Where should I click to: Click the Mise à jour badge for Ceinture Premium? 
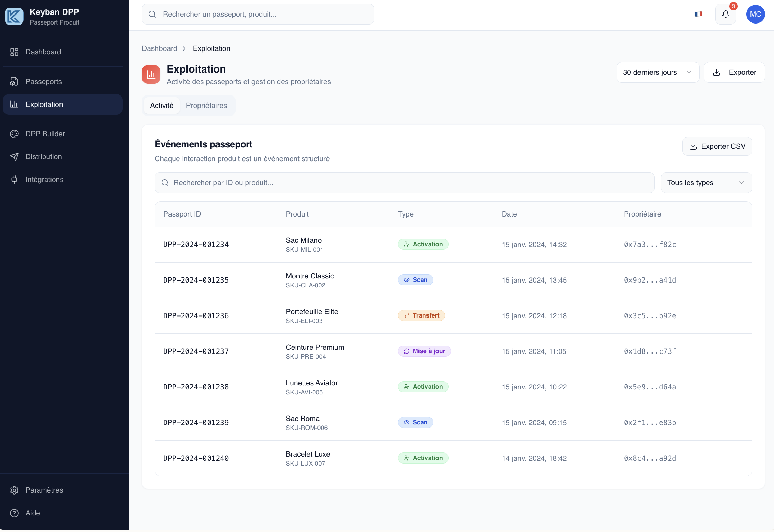click(x=424, y=351)
